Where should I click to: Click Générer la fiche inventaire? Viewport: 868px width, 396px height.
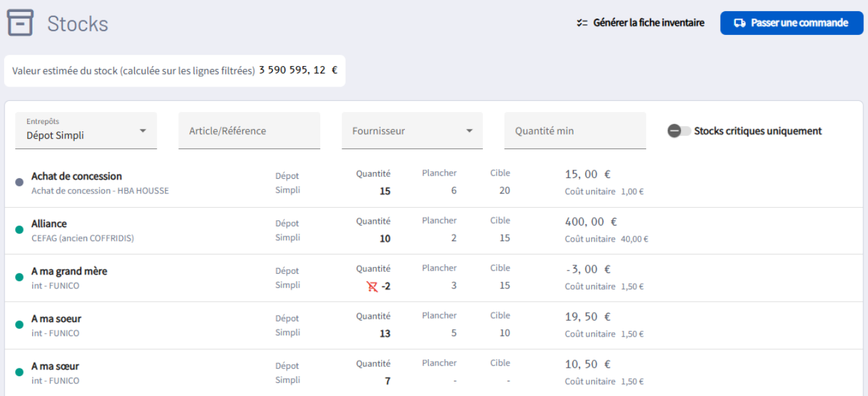point(649,23)
